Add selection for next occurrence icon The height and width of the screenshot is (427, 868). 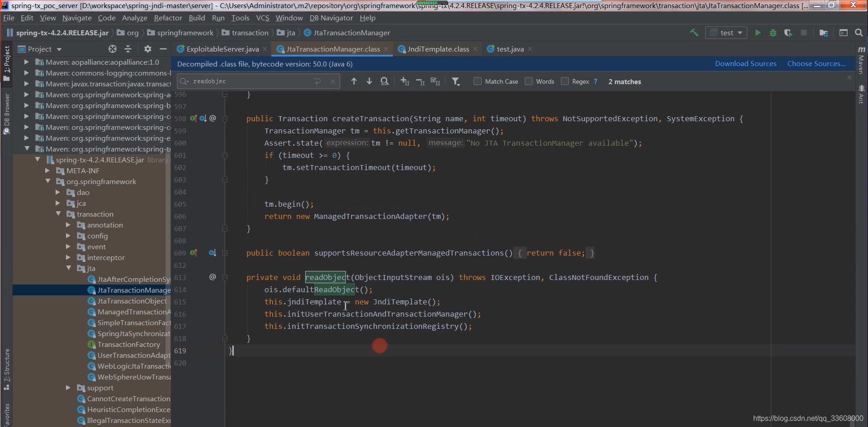click(x=405, y=81)
